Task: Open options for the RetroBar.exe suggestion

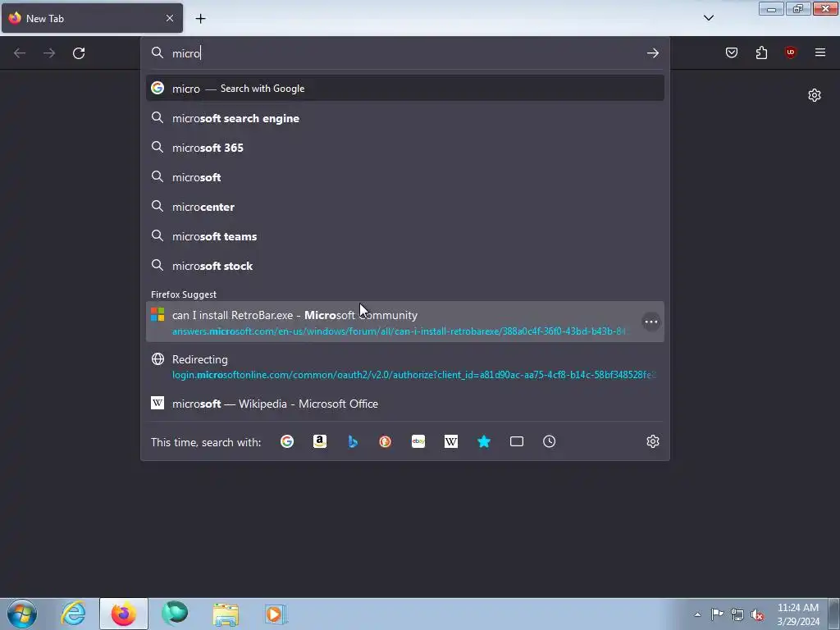Action: click(x=651, y=322)
